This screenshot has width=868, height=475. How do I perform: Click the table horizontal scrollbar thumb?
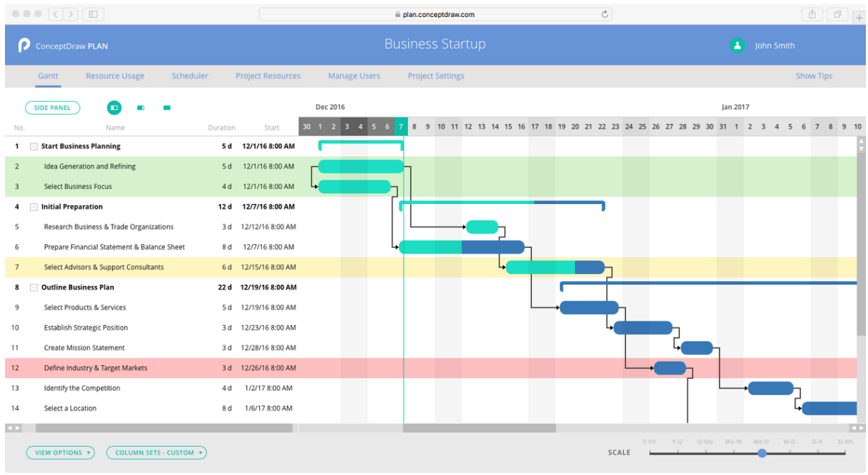pyautogui.click(x=164, y=428)
